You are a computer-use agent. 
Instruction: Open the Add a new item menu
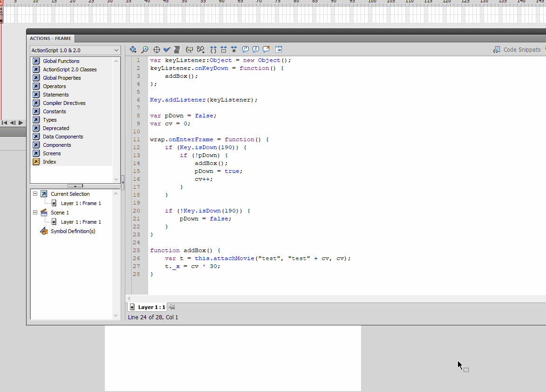click(x=133, y=49)
